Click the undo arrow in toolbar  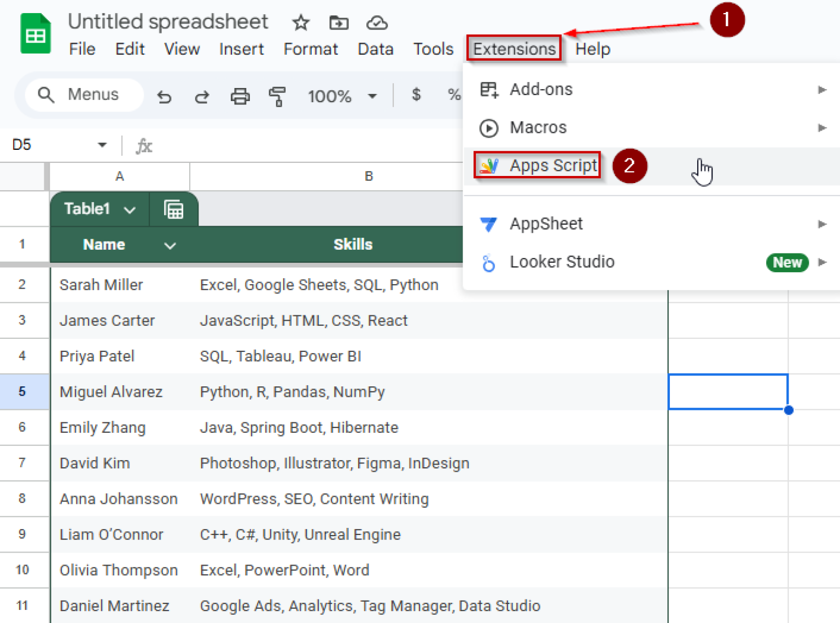[164, 97]
